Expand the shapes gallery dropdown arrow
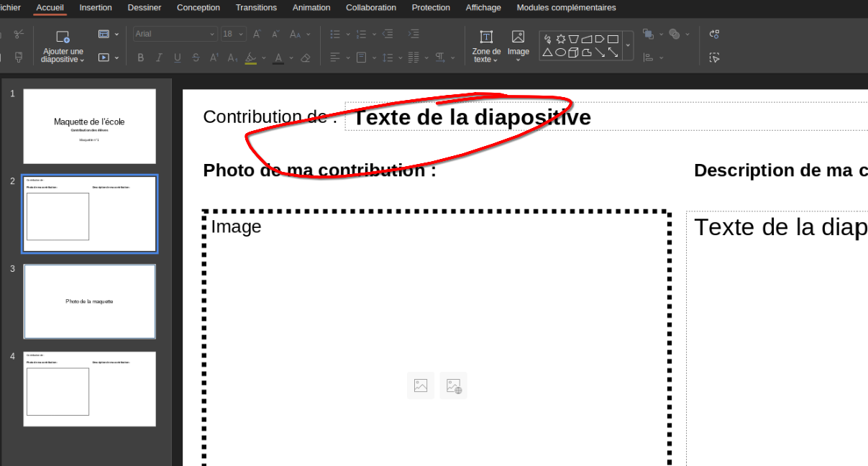 click(628, 45)
